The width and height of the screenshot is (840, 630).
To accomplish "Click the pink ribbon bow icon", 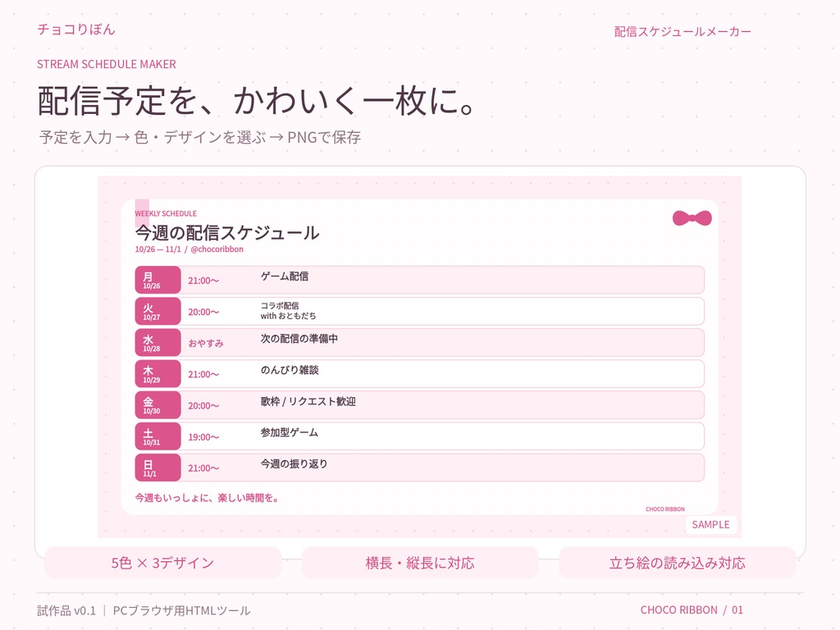I will tap(692, 218).
